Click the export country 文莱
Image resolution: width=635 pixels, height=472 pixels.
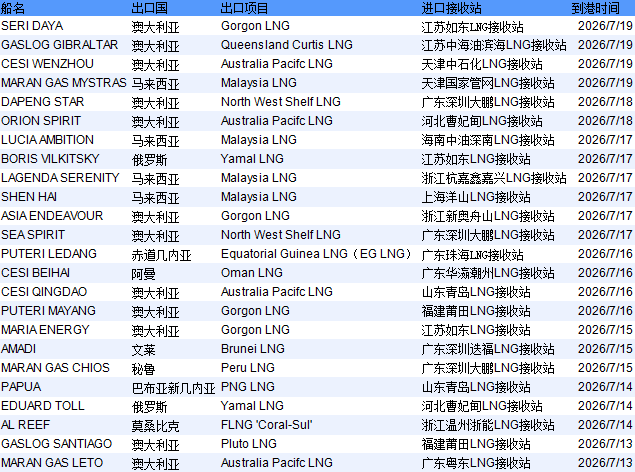pos(143,350)
